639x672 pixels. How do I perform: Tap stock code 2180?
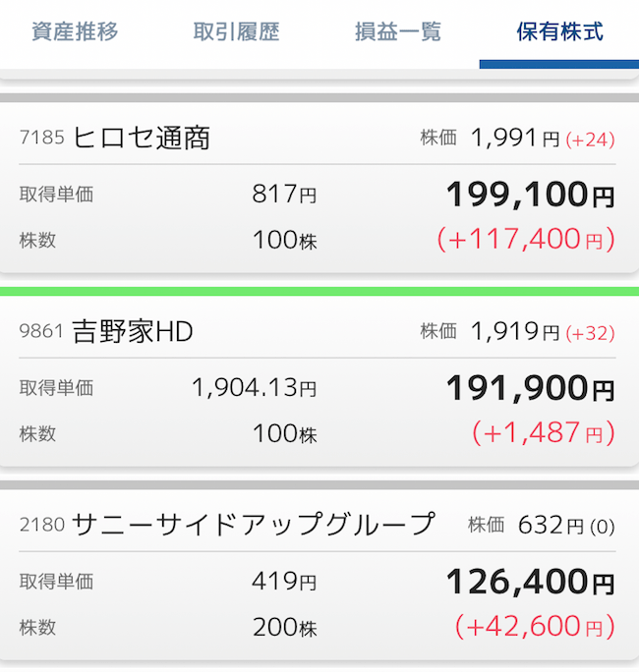(x=42, y=525)
